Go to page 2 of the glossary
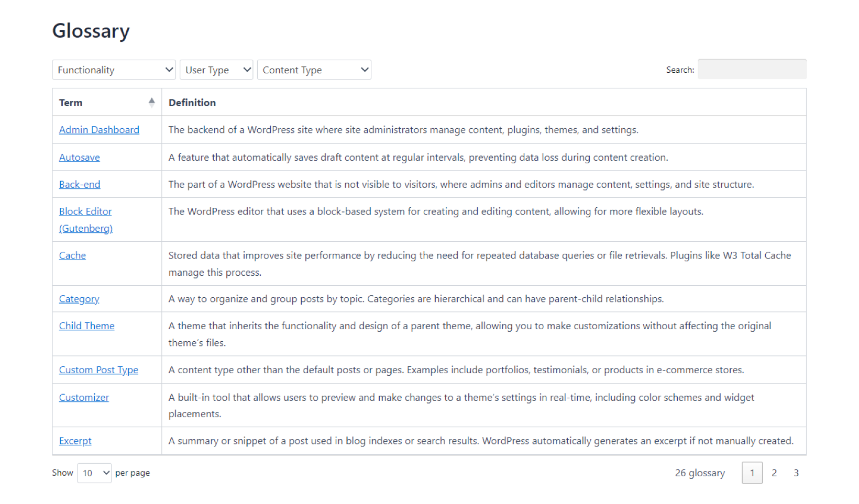The width and height of the screenshot is (859, 504). [774, 473]
